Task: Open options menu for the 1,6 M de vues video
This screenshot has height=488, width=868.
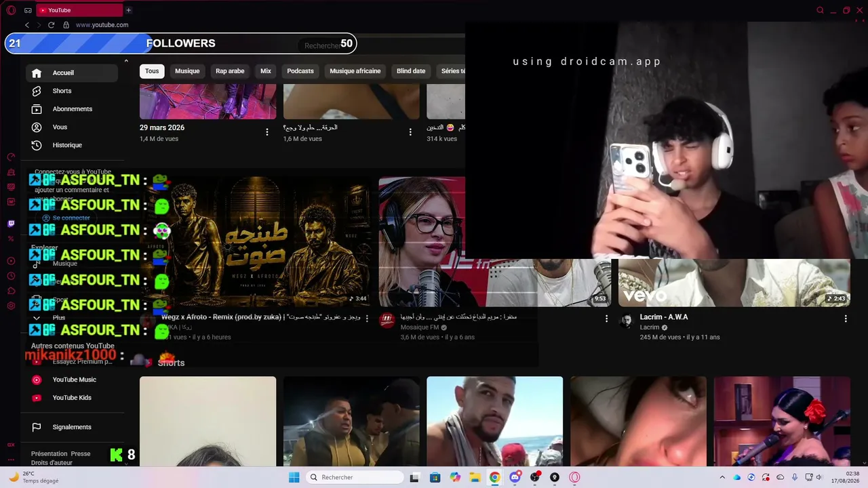Action: (410, 132)
